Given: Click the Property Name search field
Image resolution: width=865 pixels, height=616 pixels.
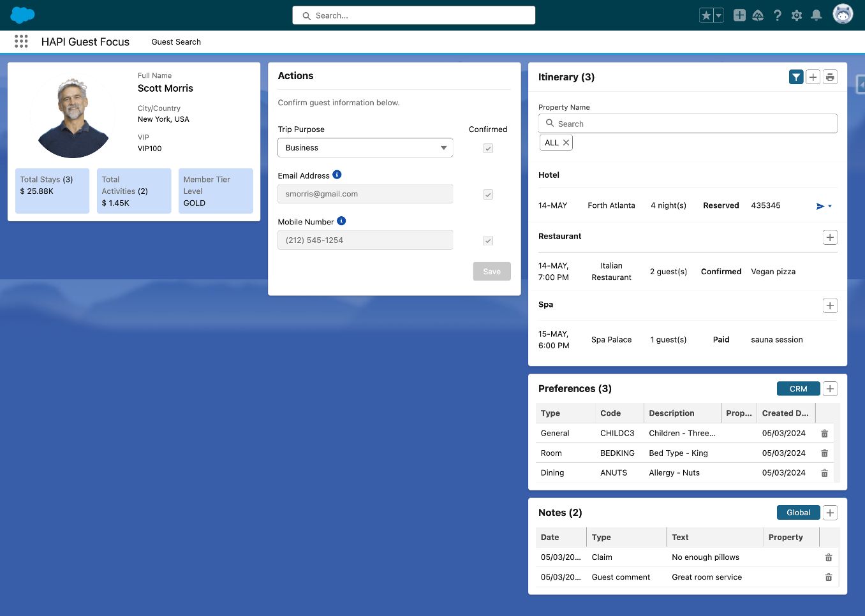Looking at the screenshot, I should pos(688,124).
